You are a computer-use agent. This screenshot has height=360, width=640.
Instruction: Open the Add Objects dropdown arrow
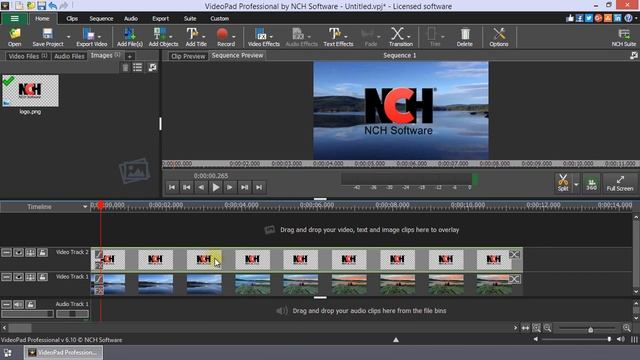[x=170, y=37]
